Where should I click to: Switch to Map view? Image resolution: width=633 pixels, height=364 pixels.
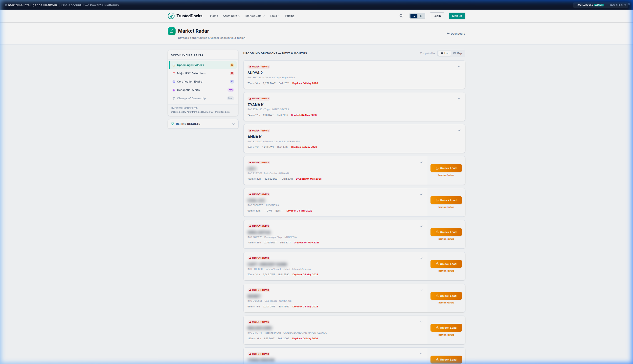457,53
